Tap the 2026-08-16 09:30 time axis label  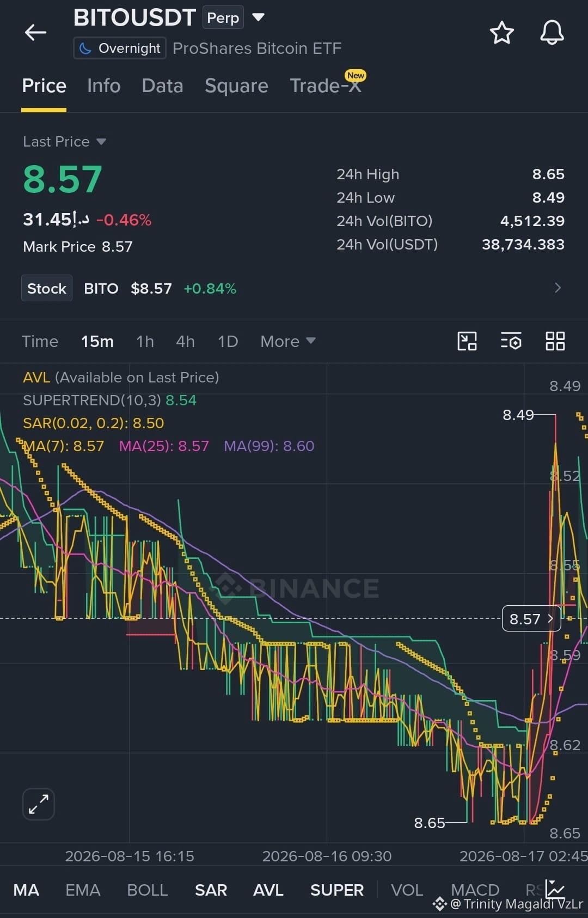coord(327,856)
